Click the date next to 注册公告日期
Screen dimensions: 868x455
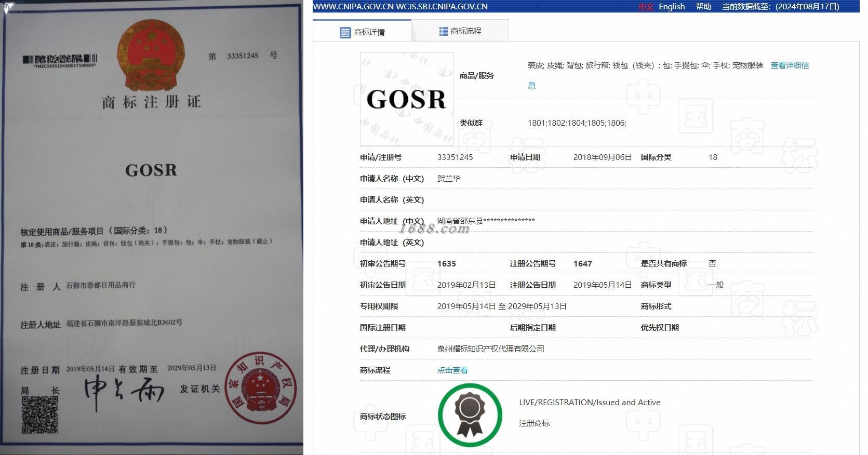603,285
